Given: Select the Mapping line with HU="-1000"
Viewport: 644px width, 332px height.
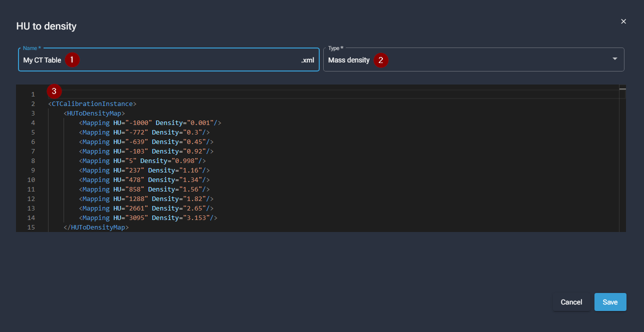Looking at the screenshot, I should coord(150,123).
